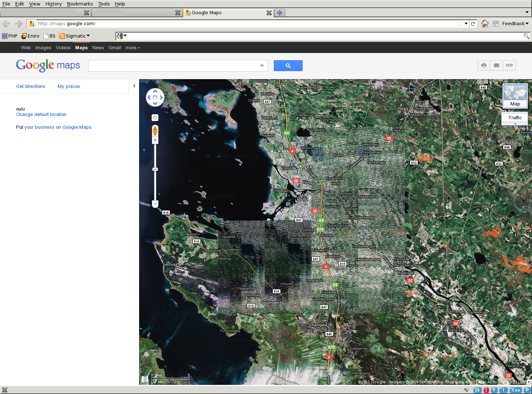
Task: Click the email envelope icon
Action: pos(496,65)
